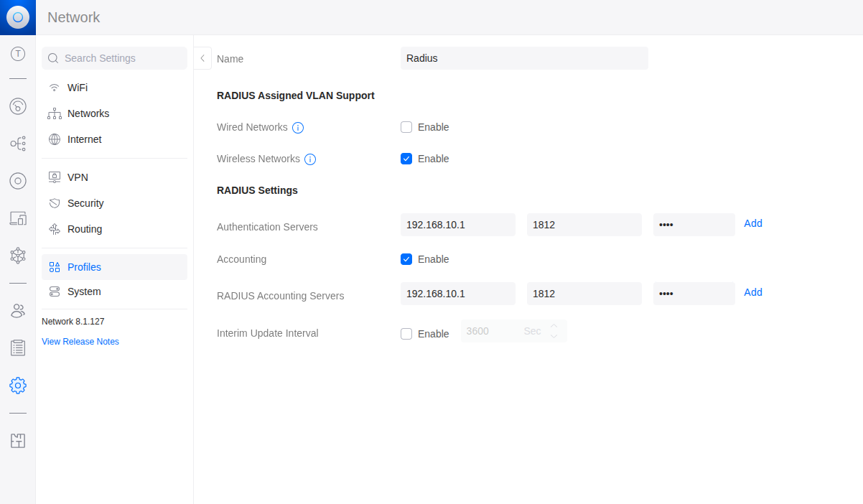
Task: Click the RADIUS Settings heading
Action: 257,190
